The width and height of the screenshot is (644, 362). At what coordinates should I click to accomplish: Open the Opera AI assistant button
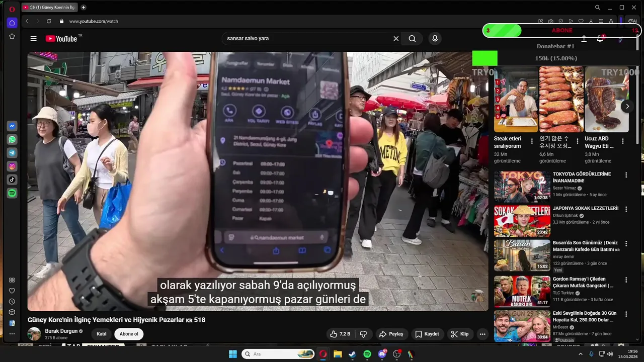pyautogui.click(x=632, y=21)
